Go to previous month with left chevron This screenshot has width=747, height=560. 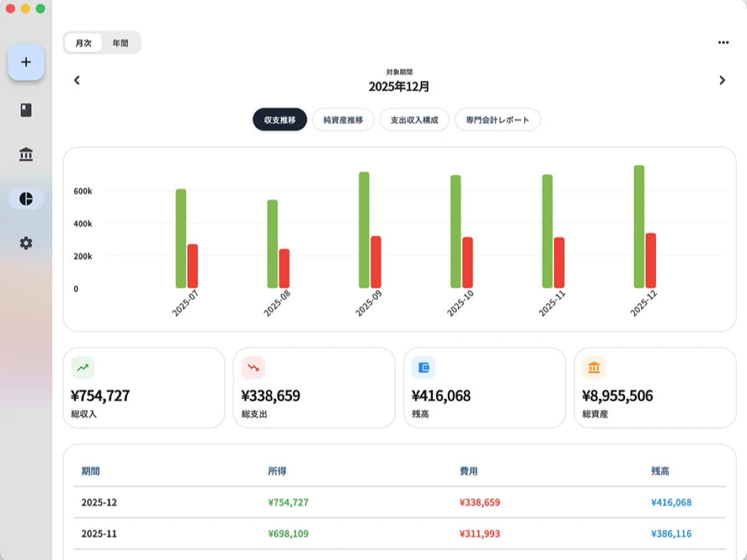point(77,80)
